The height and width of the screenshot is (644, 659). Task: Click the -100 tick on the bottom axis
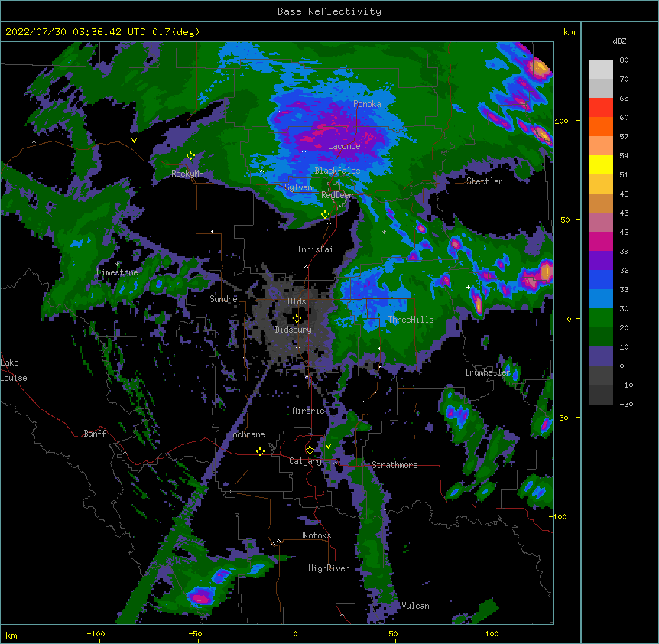[96, 633]
